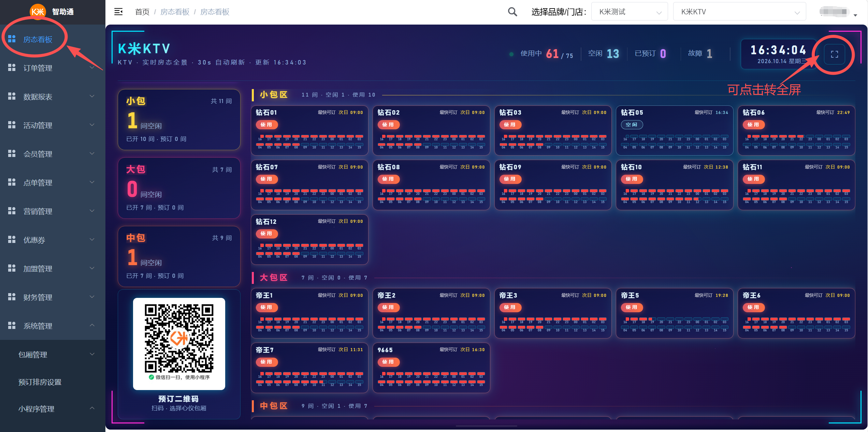Viewport: 868px width, 432px height.
Task: Expand the 订单管理 menu chevron
Action: (92, 68)
